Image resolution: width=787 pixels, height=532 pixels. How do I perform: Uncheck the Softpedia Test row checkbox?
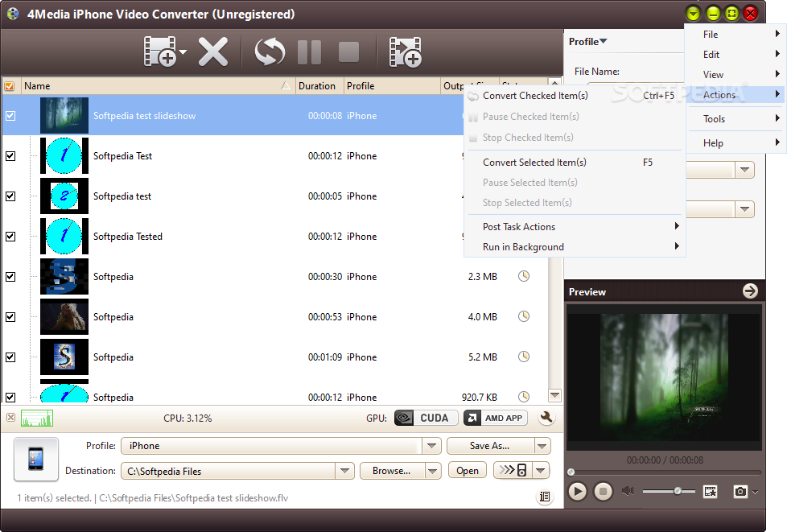point(10,156)
